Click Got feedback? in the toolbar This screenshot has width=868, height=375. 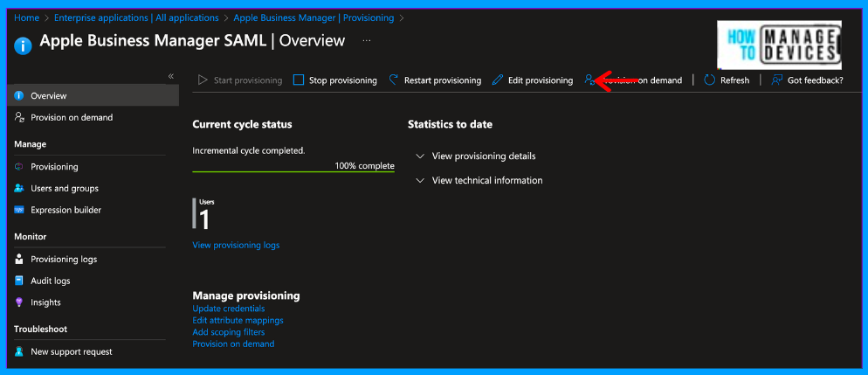807,80
